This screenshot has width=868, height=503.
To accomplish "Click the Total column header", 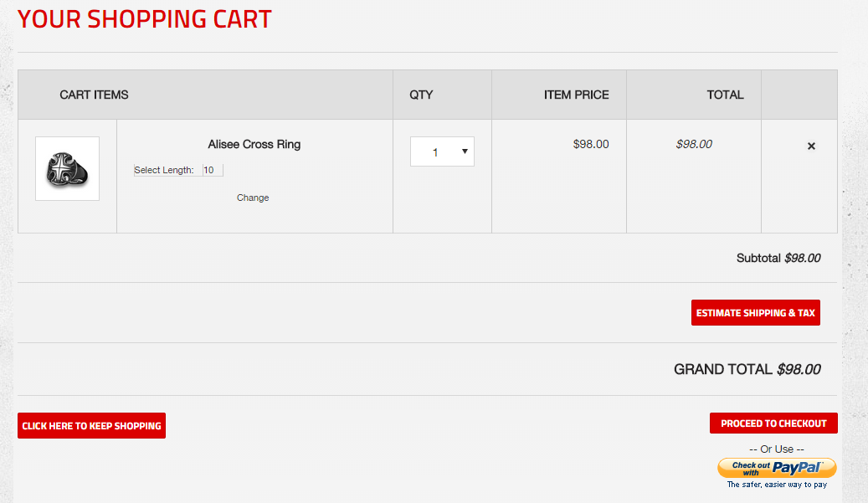I will point(725,95).
